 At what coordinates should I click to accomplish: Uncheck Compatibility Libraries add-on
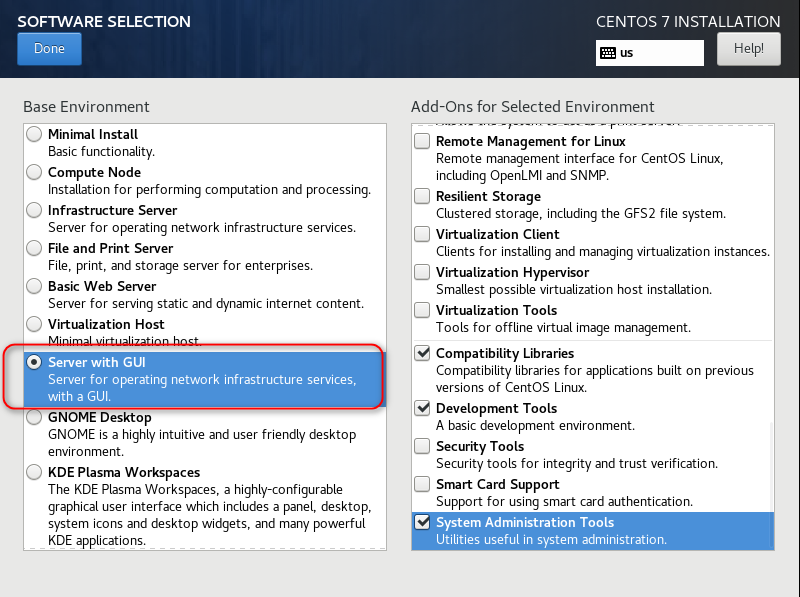click(423, 354)
